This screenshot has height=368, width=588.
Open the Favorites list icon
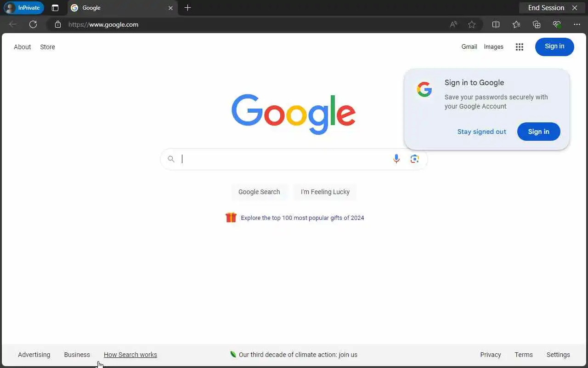[516, 24]
